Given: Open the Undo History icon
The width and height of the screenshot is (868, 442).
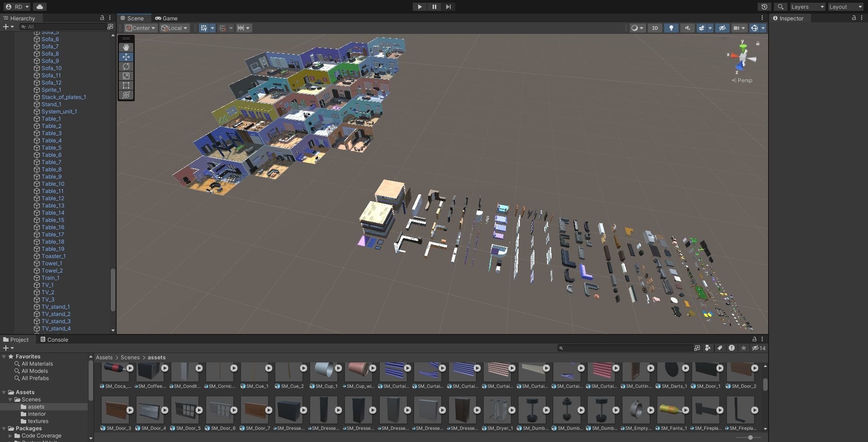Looking at the screenshot, I should [x=764, y=7].
